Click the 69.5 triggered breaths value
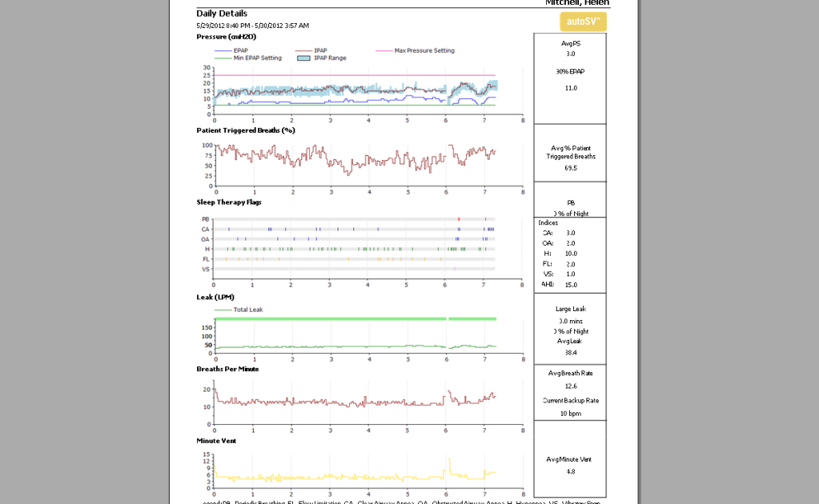Screen dimensions: 819x504 click(x=570, y=168)
